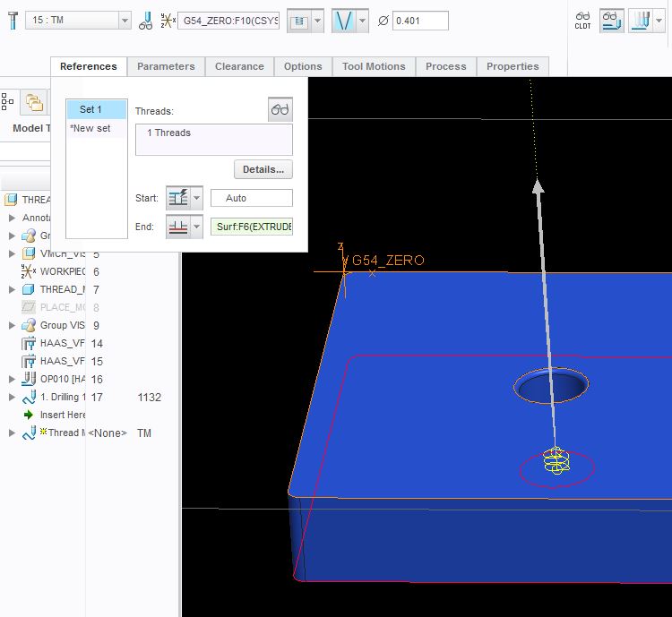The width and height of the screenshot is (672, 617).
Task: Click the drilled hole in the model
Action: point(551,385)
